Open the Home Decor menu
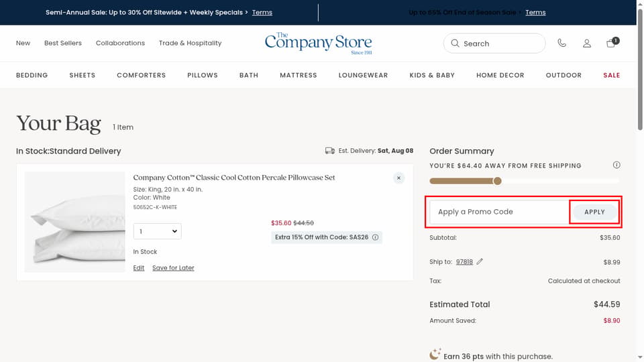This screenshot has width=644, height=362. [x=500, y=75]
